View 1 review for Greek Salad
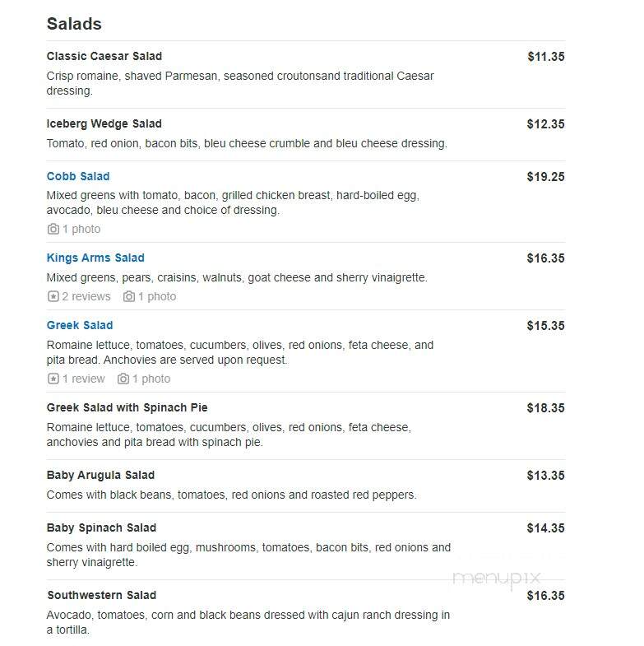644x646 pixels. [x=84, y=379]
